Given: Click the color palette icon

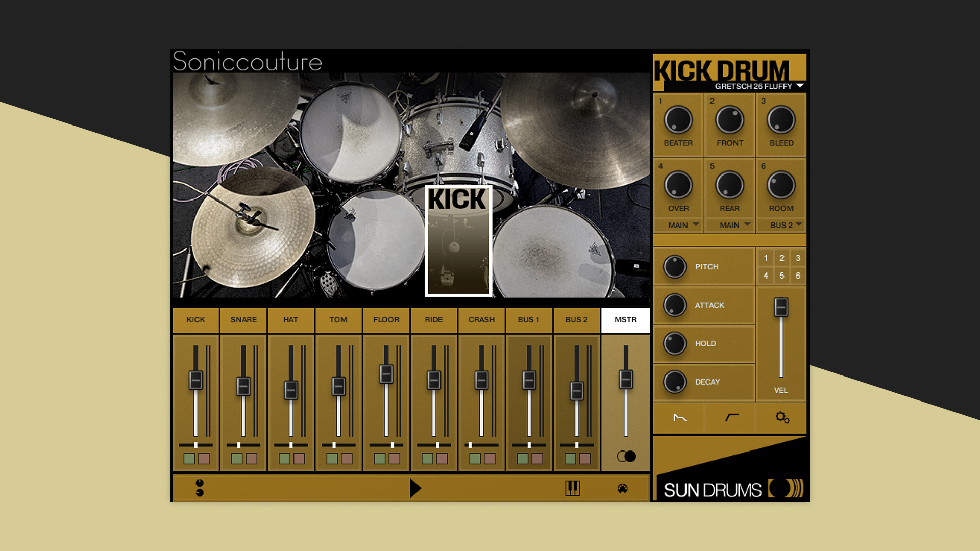Looking at the screenshot, I should [x=622, y=489].
